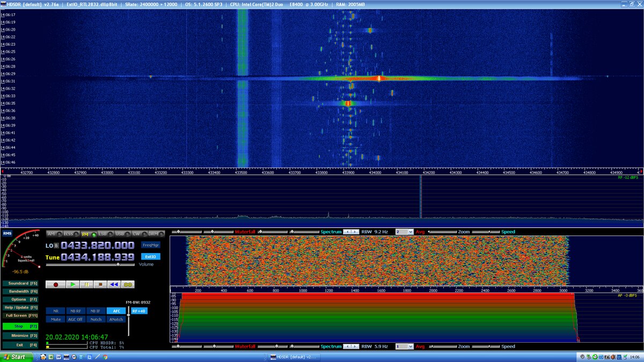
Task: Open Help / Update [F1]
Action: (x=21, y=307)
